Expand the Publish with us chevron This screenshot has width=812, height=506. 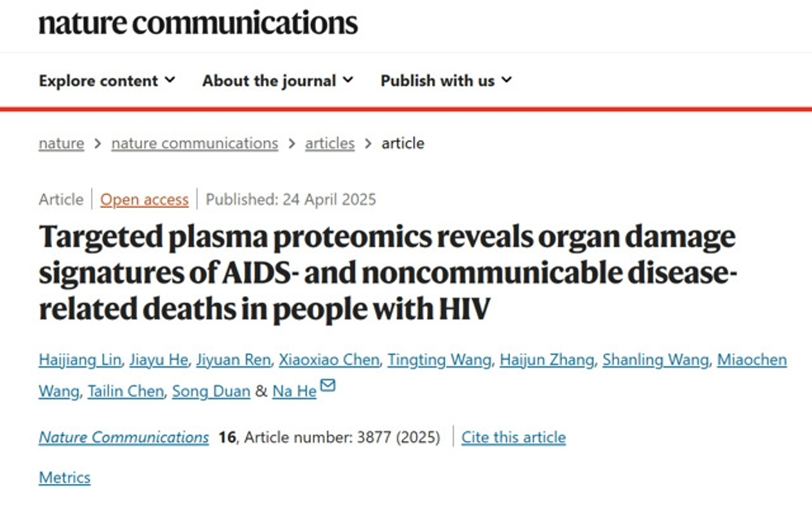tap(507, 80)
